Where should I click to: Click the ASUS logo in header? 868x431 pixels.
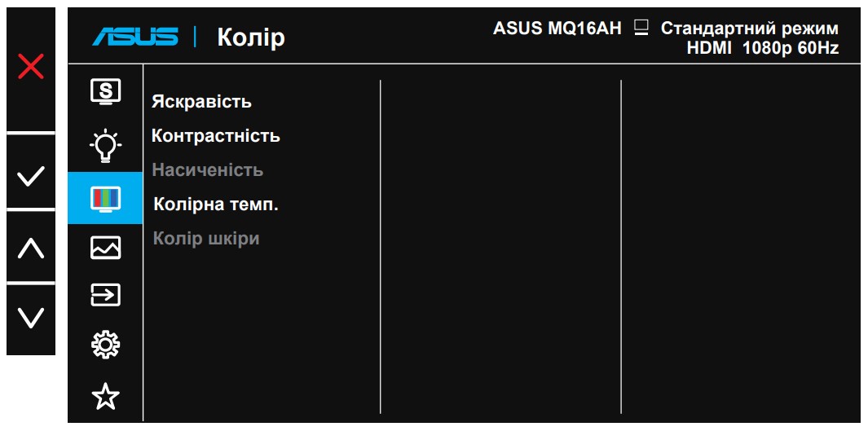[134, 37]
